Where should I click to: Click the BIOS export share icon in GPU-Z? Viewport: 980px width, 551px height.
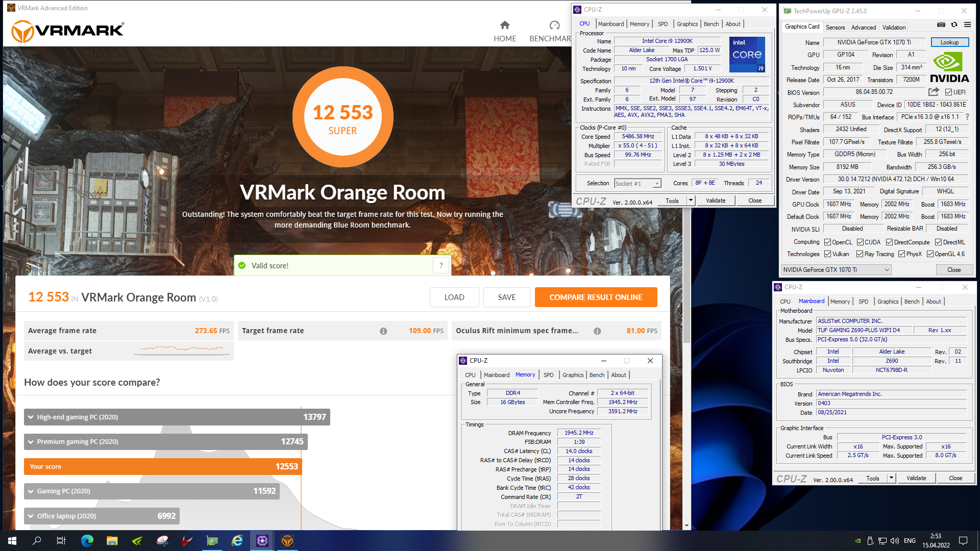click(934, 92)
